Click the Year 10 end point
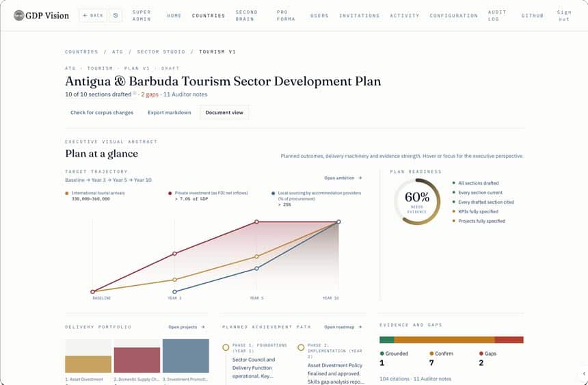This screenshot has width=588, height=385. [x=338, y=222]
